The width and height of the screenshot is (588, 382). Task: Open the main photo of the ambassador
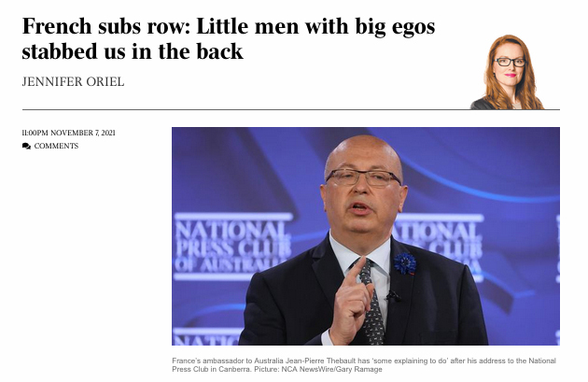pos(366,236)
